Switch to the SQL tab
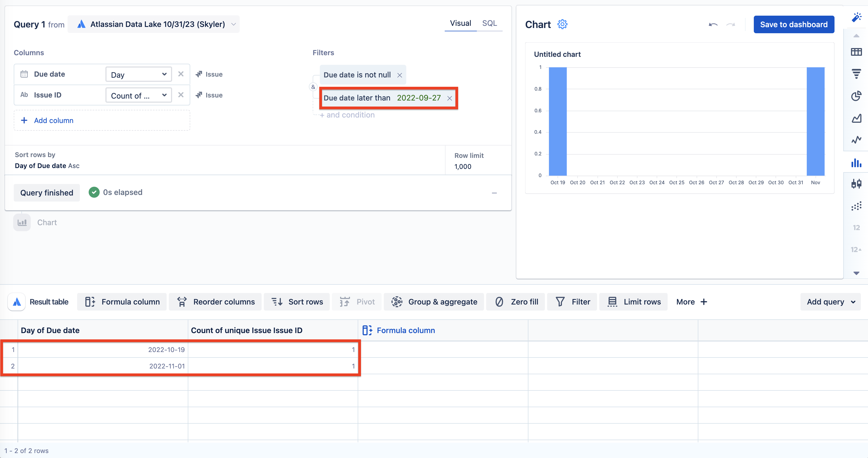The image size is (868, 458). pyautogui.click(x=489, y=23)
